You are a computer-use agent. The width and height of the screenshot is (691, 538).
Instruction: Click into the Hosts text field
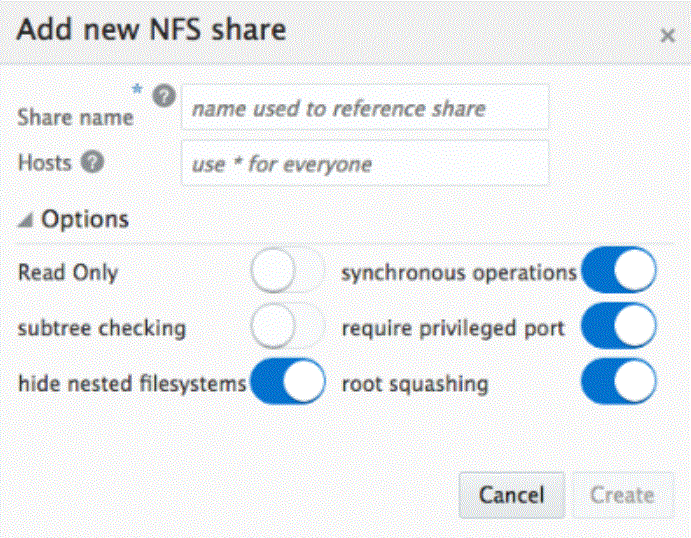pyautogui.click(x=365, y=163)
